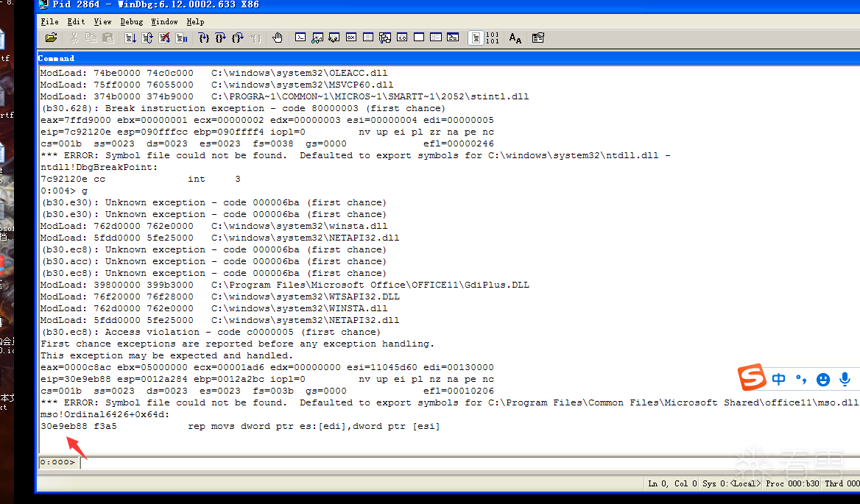860x504 pixels.
Task: Click the OLEACC.dll ModLoad line
Action: coord(214,73)
